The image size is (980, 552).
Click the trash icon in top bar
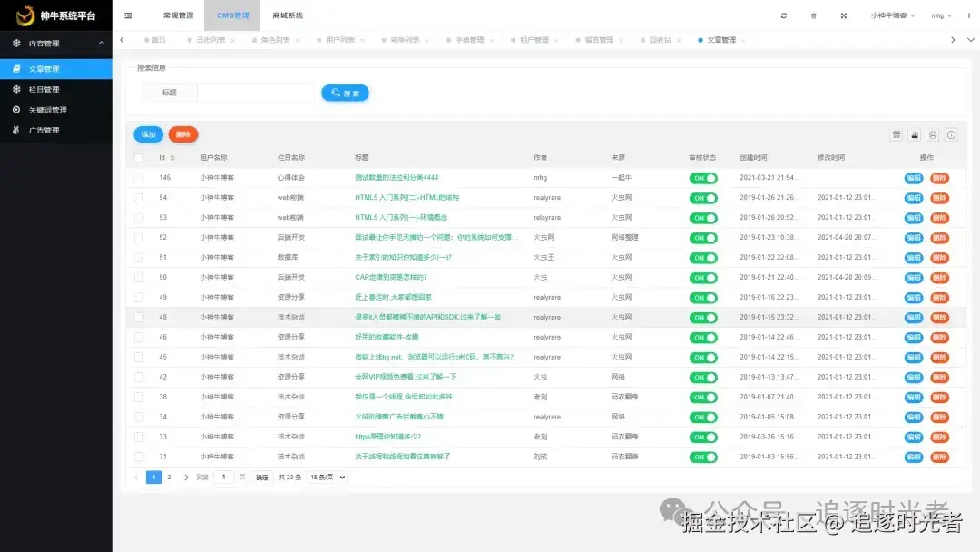(x=814, y=15)
